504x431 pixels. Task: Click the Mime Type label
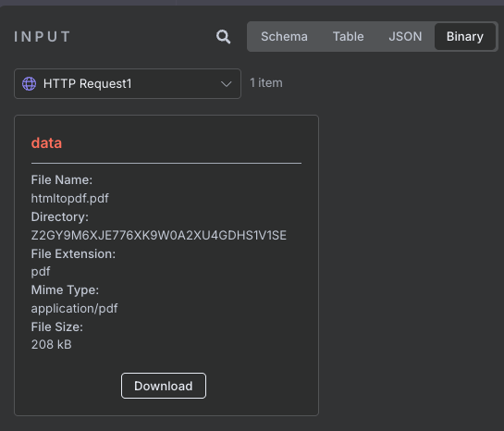coord(65,290)
